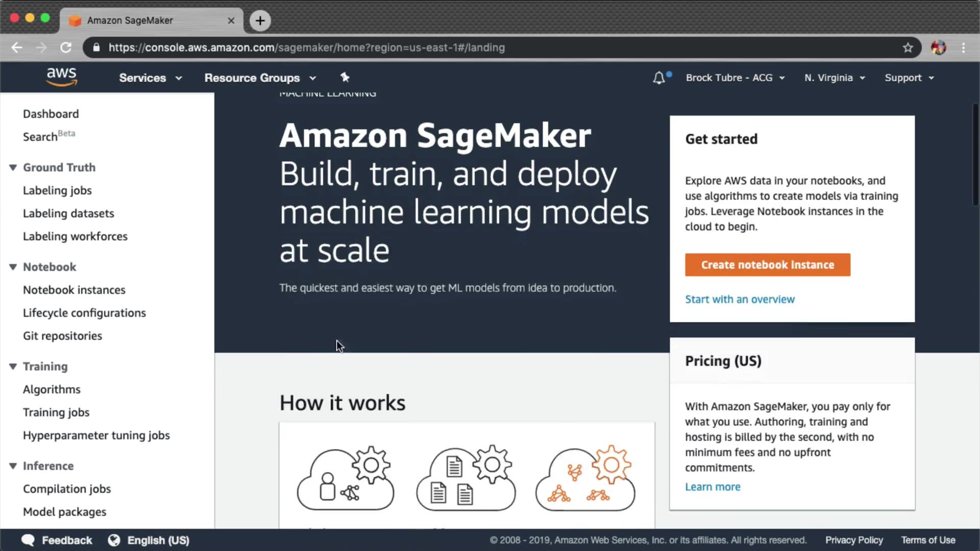Reload the page with refresh icon
Image resolution: width=980 pixels, height=551 pixels.
(66, 47)
